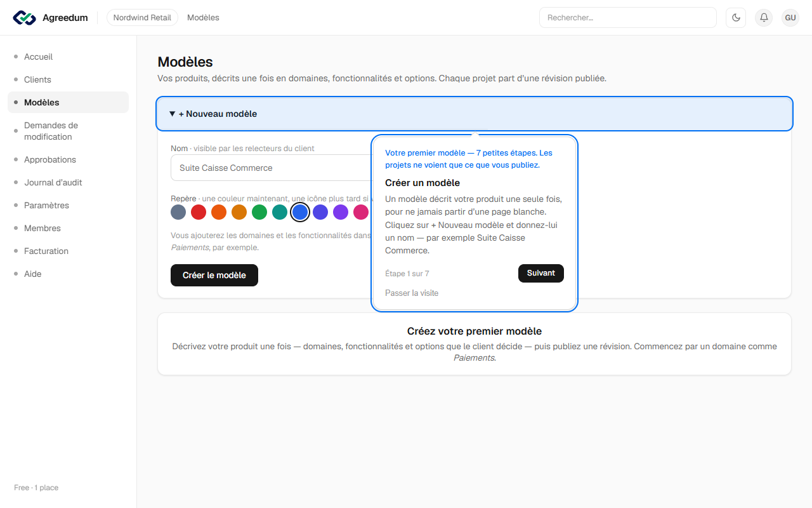Pick the dark orange color swatch

(x=219, y=212)
